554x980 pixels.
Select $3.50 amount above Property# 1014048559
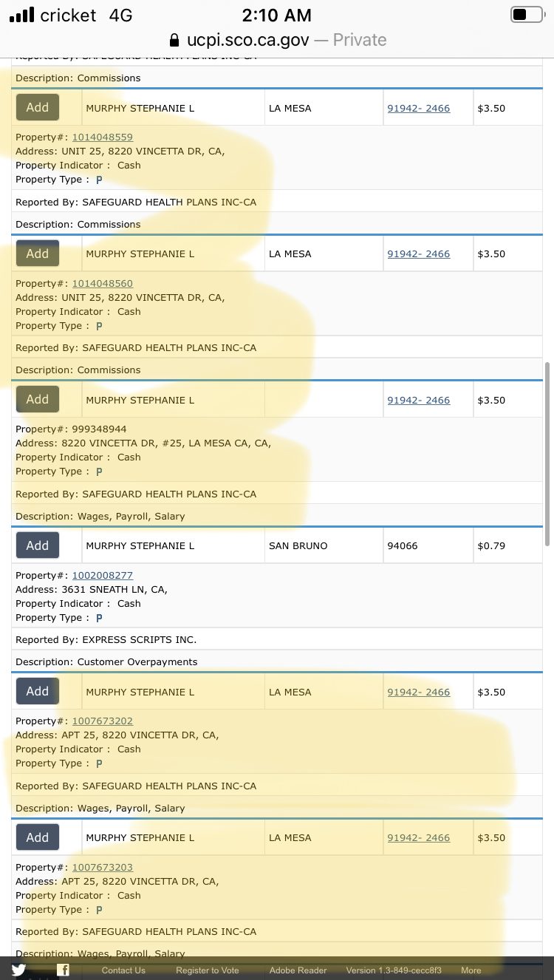[x=491, y=109]
